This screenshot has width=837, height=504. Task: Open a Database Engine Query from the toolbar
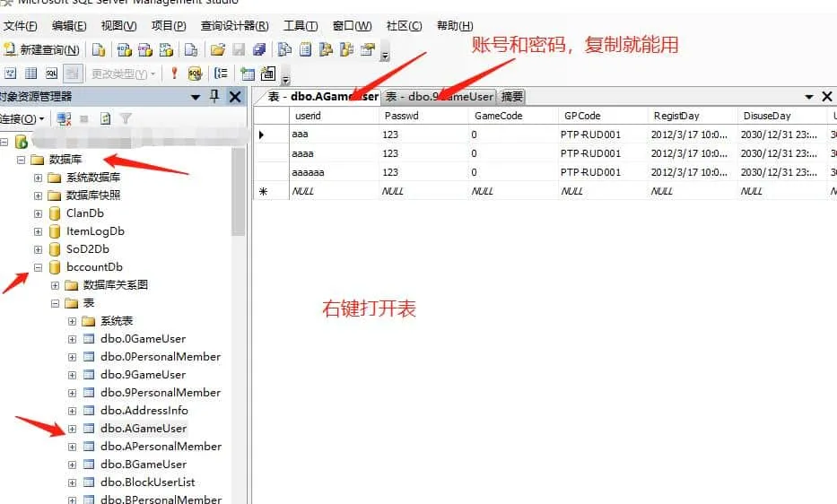point(99,49)
